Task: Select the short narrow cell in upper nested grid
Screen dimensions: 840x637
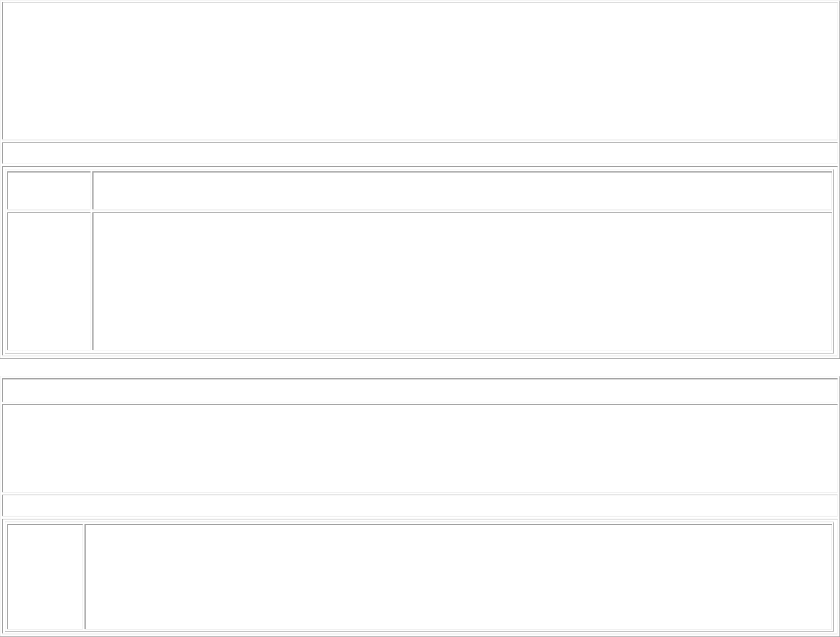Action: click(49, 191)
